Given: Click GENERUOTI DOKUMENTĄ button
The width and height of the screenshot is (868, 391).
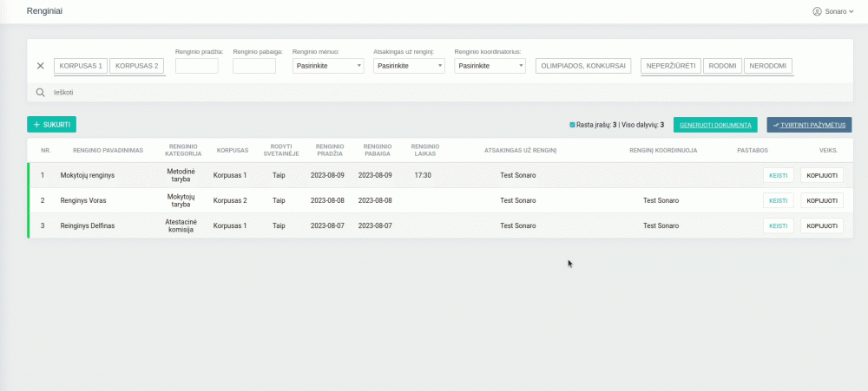Looking at the screenshot, I should click(715, 125).
